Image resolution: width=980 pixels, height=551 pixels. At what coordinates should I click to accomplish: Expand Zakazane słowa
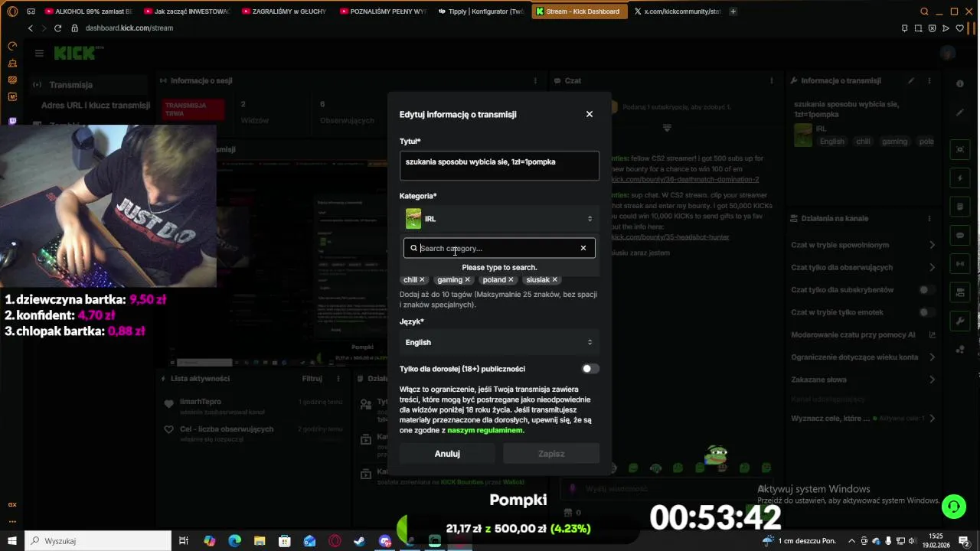pyautogui.click(x=863, y=380)
